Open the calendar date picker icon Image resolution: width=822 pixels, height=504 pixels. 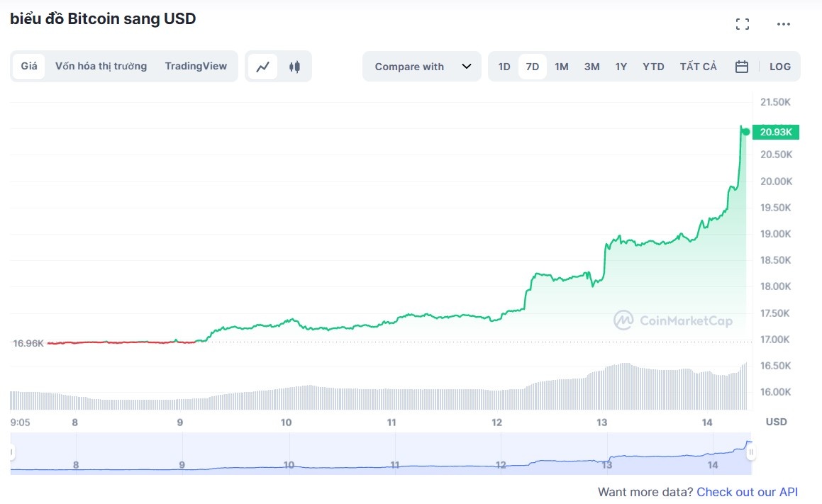741,65
